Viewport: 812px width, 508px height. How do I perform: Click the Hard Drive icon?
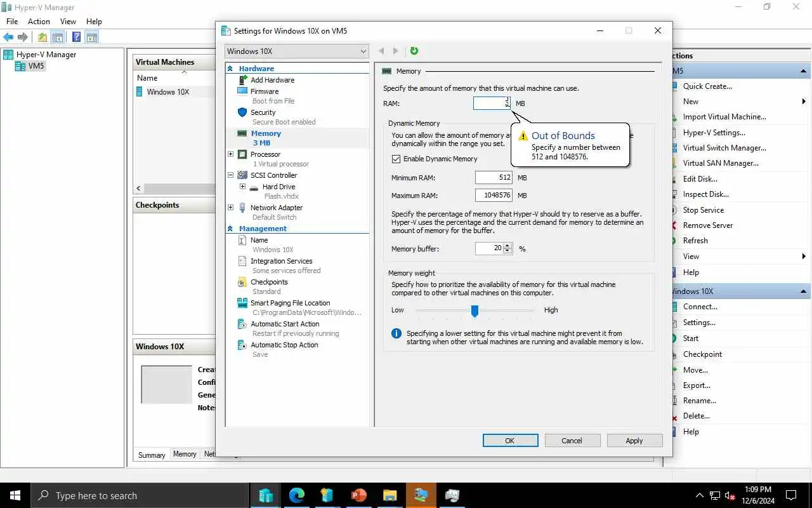tap(254, 187)
